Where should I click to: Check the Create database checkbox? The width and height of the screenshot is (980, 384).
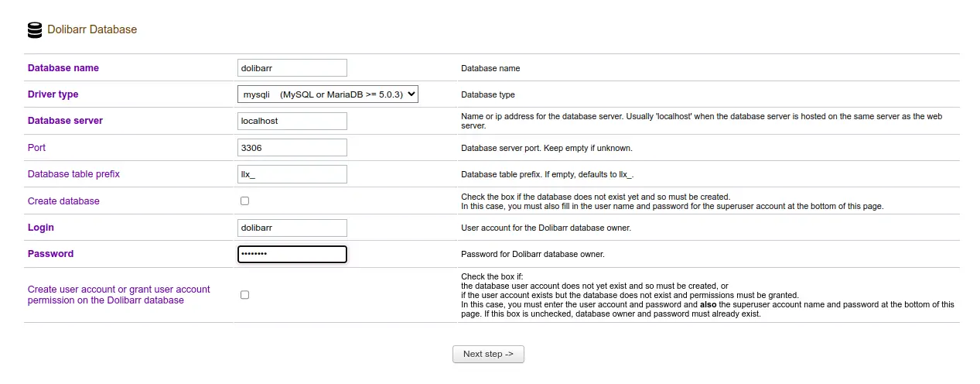(244, 201)
